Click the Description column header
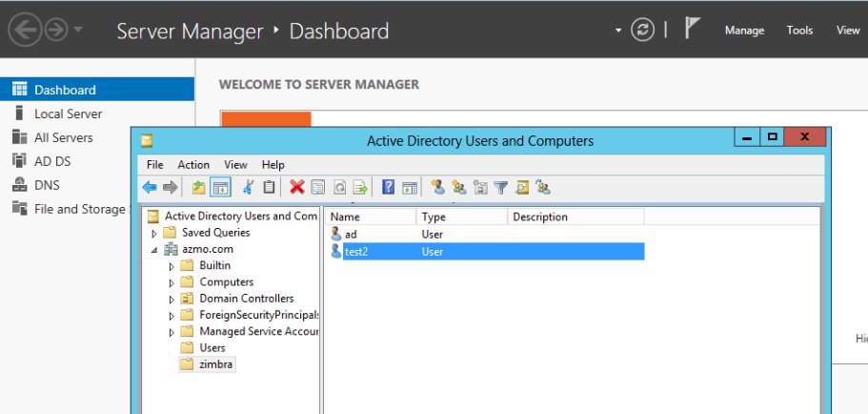The image size is (868, 414). 539,217
